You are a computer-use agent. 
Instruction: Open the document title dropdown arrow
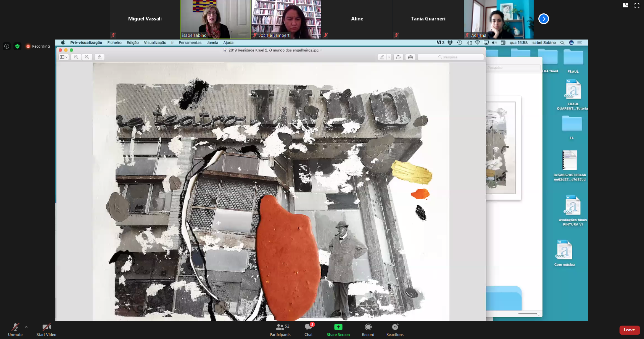point(321,50)
